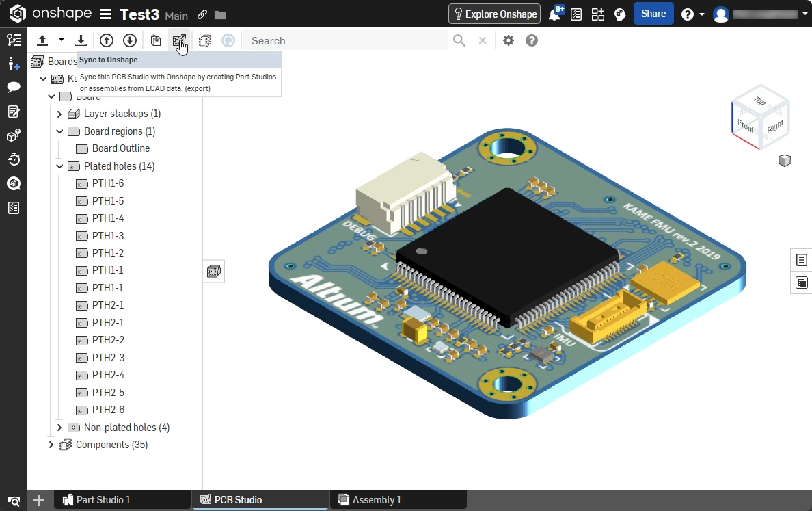Click the components view toolbar icon
Image resolution: width=812 pixels, height=511 pixels.
click(205, 40)
